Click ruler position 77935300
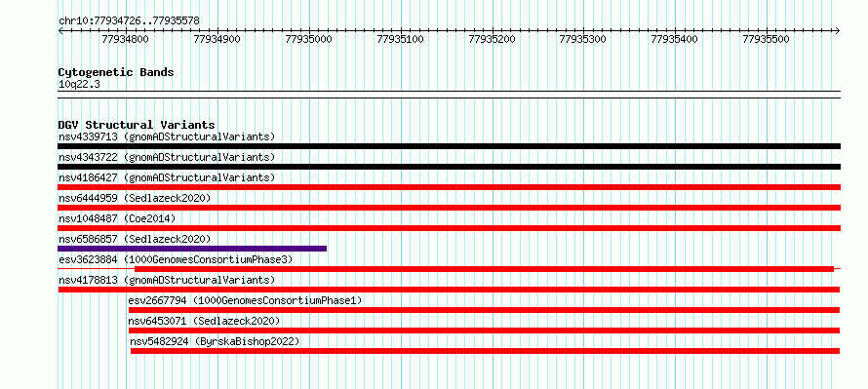This screenshot has width=868, height=389. pyautogui.click(x=583, y=39)
